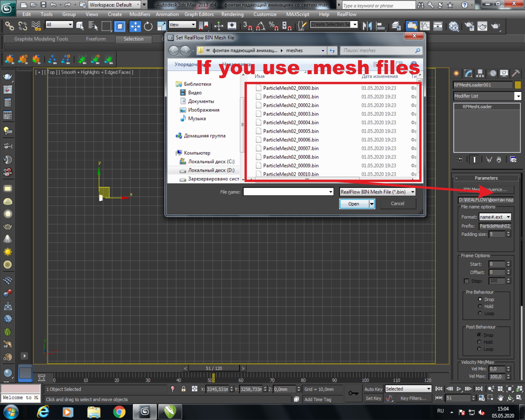Select file ParticleMesh02_00003.bin

click(x=291, y=114)
